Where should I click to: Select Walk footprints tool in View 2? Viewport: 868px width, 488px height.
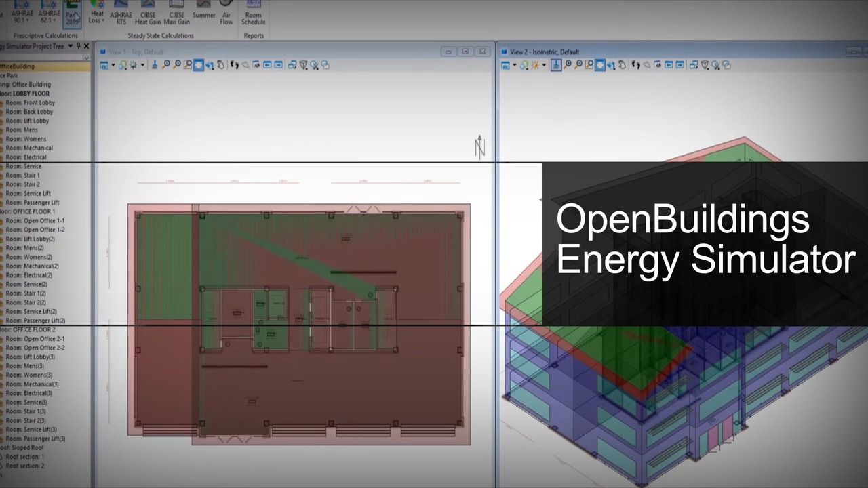(x=635, y=65)
